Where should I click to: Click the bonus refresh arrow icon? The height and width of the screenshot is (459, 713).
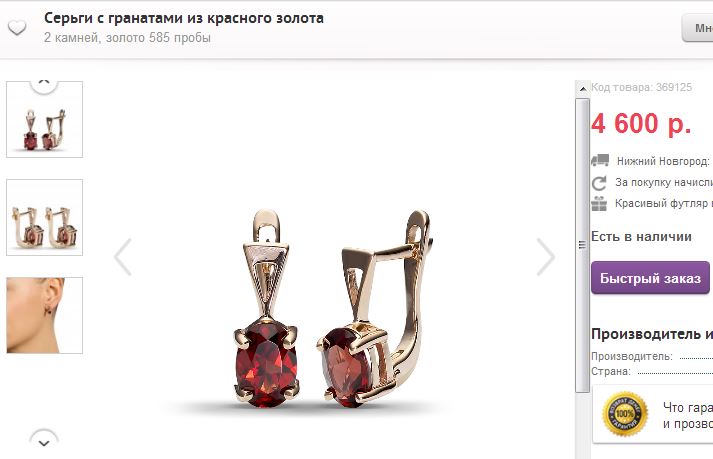[x=599, y=183]
